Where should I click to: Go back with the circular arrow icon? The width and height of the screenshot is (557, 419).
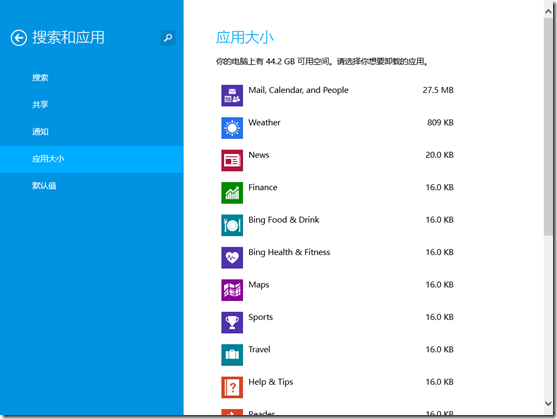pyautogui.click(x=19, y=38)
